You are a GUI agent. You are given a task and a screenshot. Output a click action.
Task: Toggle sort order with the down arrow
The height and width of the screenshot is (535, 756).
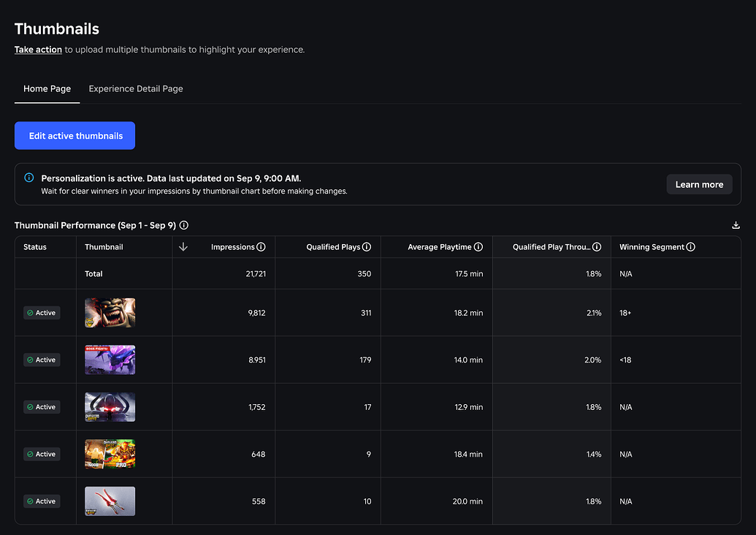point(183,247)
